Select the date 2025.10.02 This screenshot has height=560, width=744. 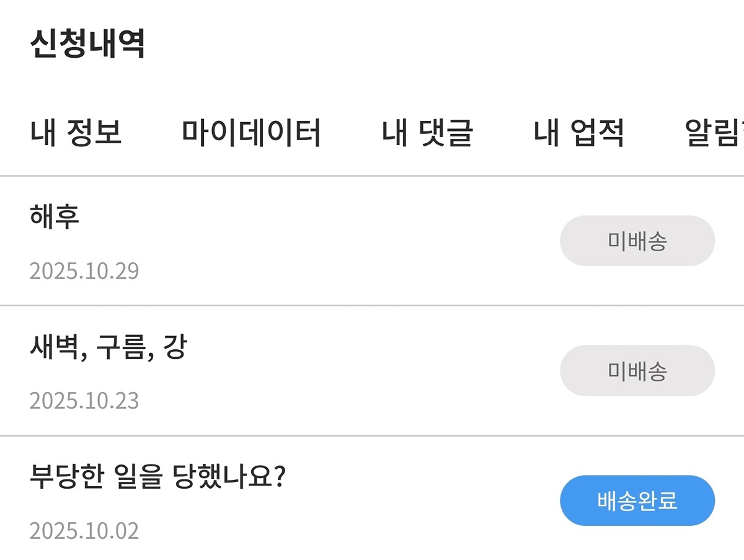[x=84, y=531]
